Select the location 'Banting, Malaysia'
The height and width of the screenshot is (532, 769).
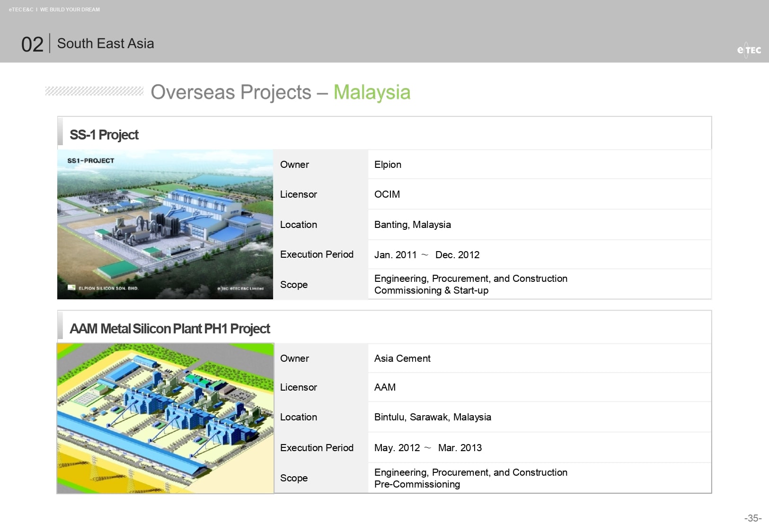(413, 225)
